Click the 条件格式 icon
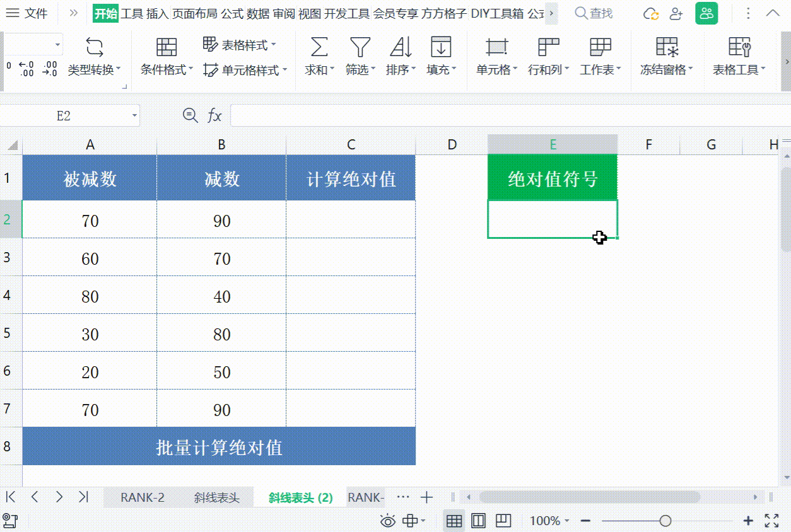Screen dimensions: 791x532 click(167, 47)
